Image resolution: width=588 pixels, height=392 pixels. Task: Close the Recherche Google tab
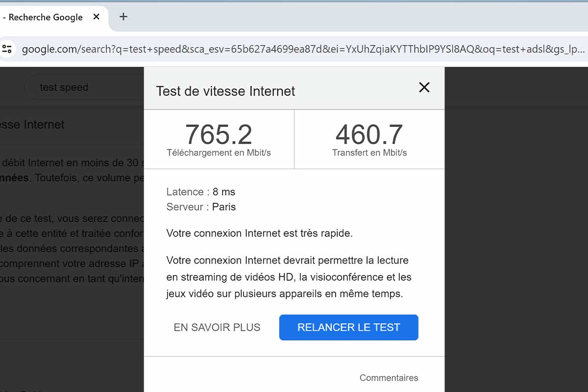point(97,17)
